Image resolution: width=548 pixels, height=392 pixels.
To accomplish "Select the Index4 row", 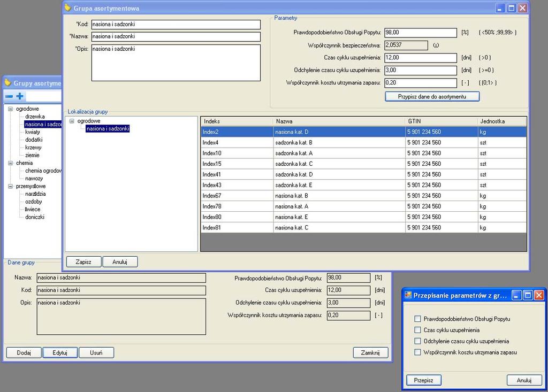I will [363, 143].
